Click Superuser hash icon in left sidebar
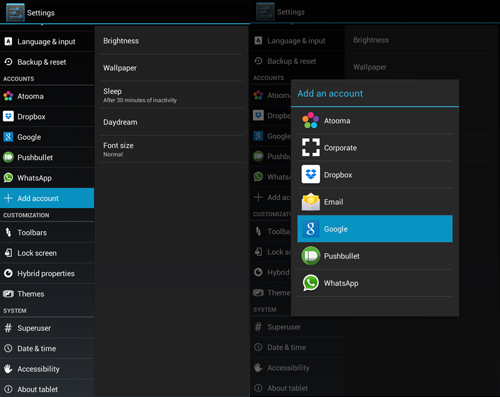 pos(8,328)
